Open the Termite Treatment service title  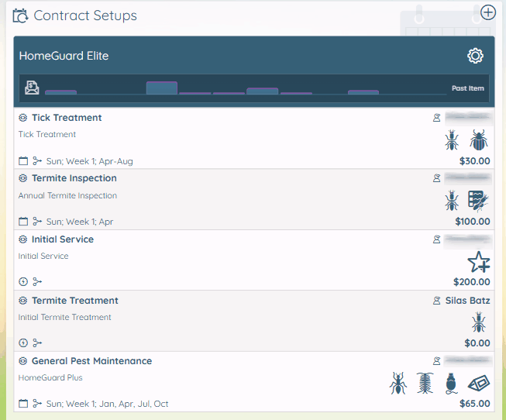point(75,301)
